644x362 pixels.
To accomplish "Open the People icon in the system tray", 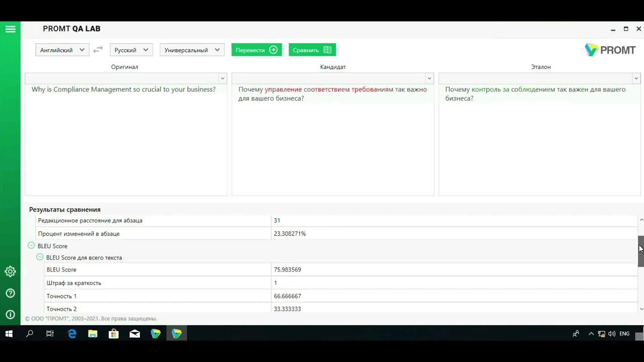I will pos(576,333).
